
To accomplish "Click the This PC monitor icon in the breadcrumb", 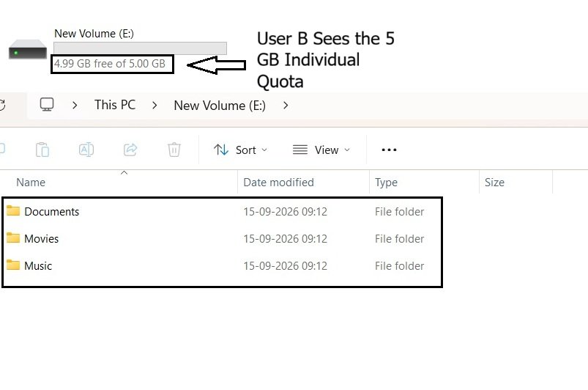I will 47,105.
